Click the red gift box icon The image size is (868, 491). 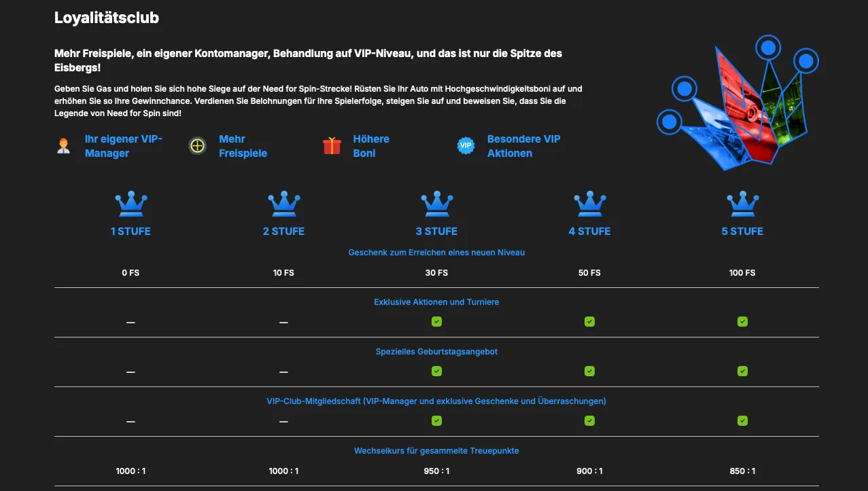click(332, 146)
